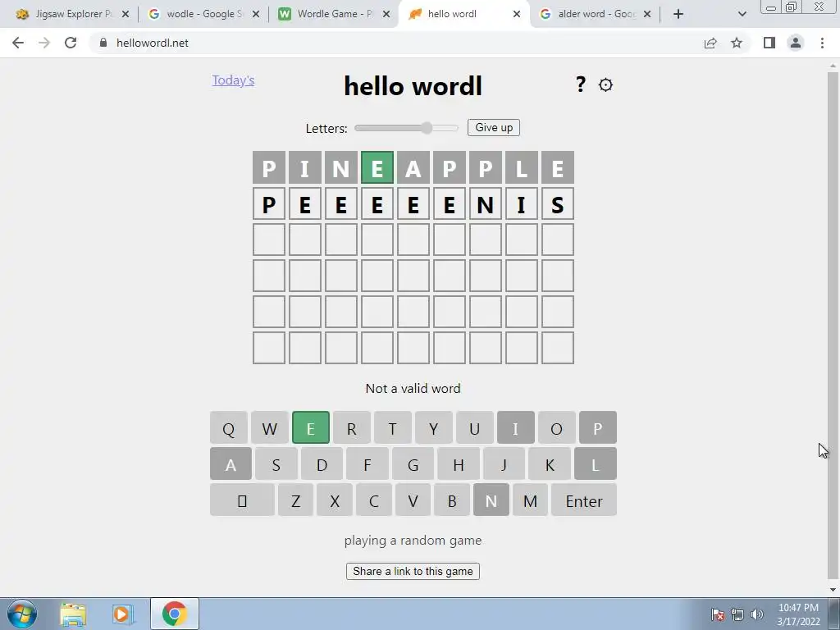The image size is (840, 630).
Task: Adjust the Letters count slider
Action: pyautogui.click(x=407, y=128)
